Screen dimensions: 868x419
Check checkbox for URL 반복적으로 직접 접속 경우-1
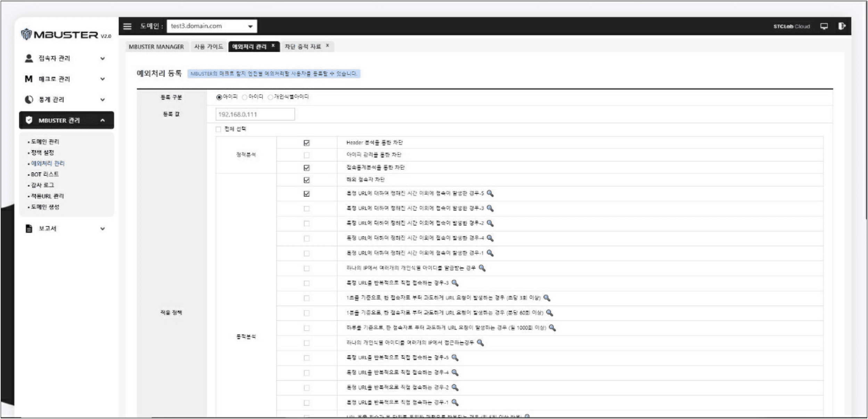coord(306,403)
